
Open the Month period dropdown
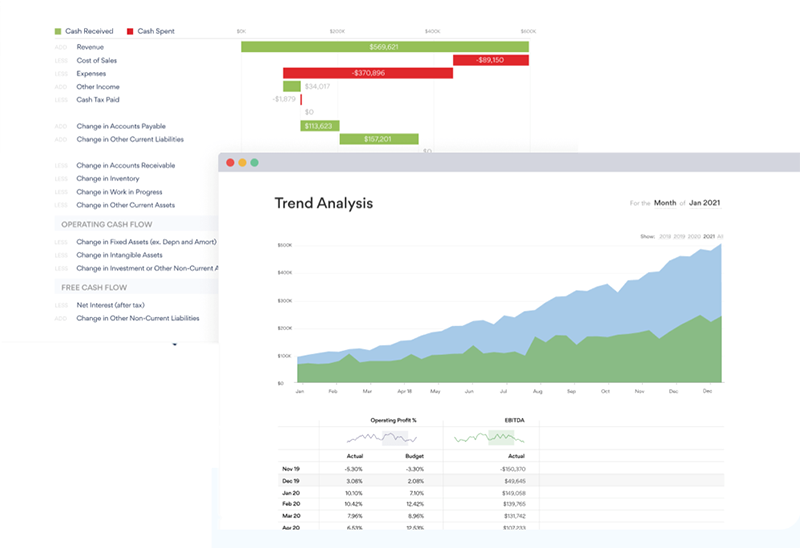664,203
